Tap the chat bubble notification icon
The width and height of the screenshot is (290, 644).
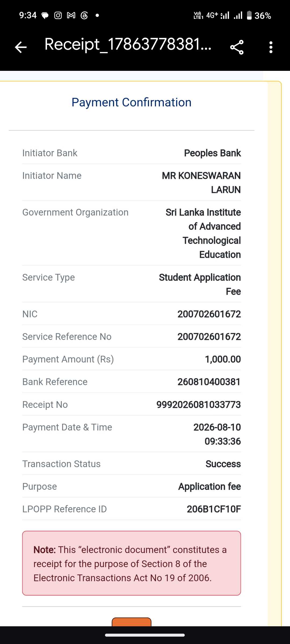click(45, 16)
